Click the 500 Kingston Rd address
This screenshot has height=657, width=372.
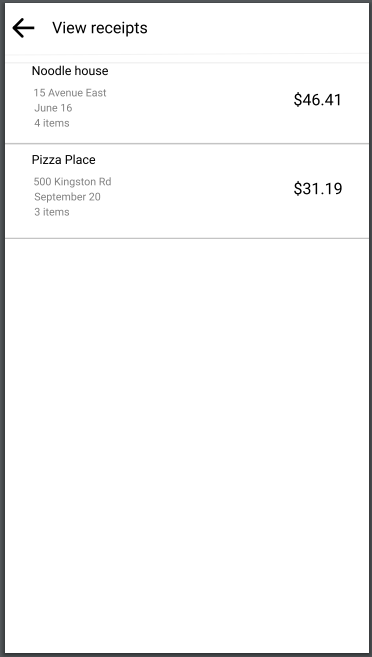tap(72, 182)
